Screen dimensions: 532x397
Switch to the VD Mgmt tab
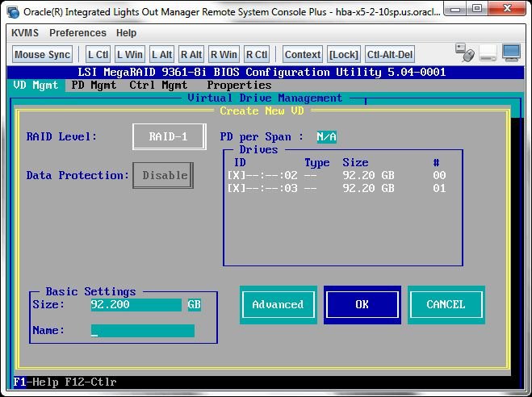pos(36,85)
